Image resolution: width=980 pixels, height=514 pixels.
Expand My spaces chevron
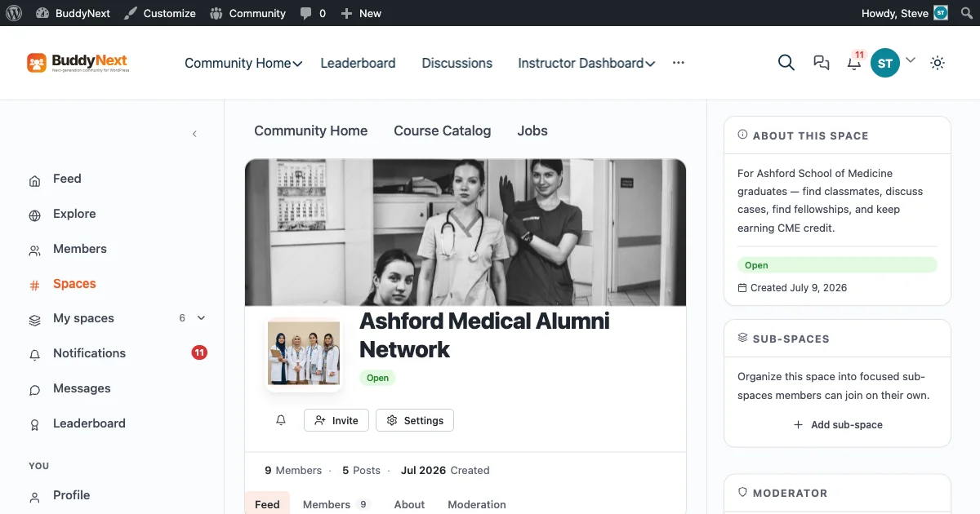pos(202,318)
